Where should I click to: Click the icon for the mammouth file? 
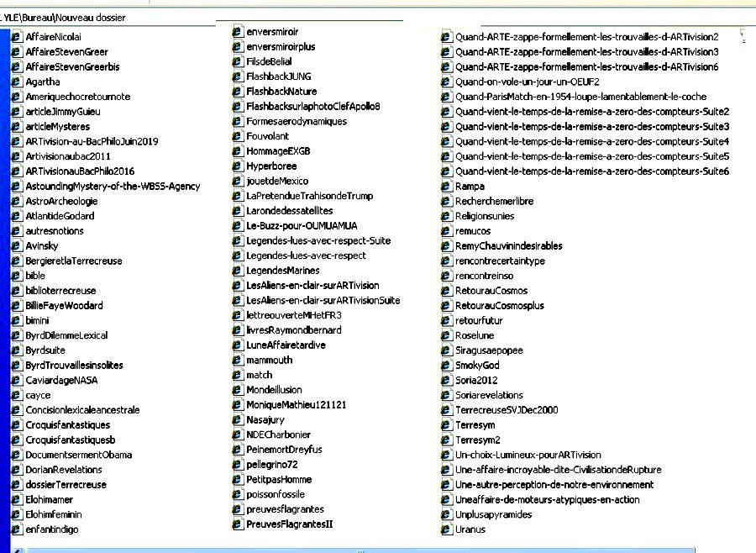(x=238, y=360)
